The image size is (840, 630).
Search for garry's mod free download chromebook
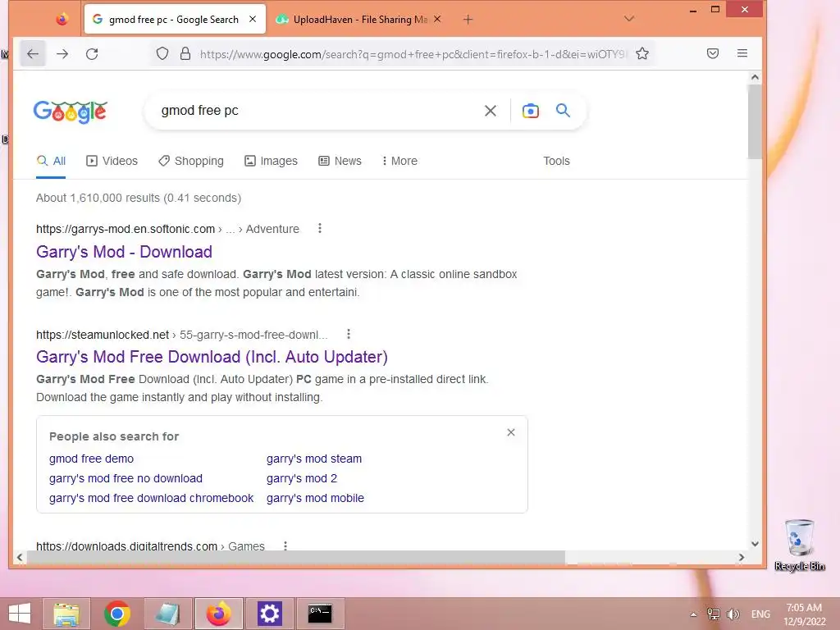tap(151, 498)
